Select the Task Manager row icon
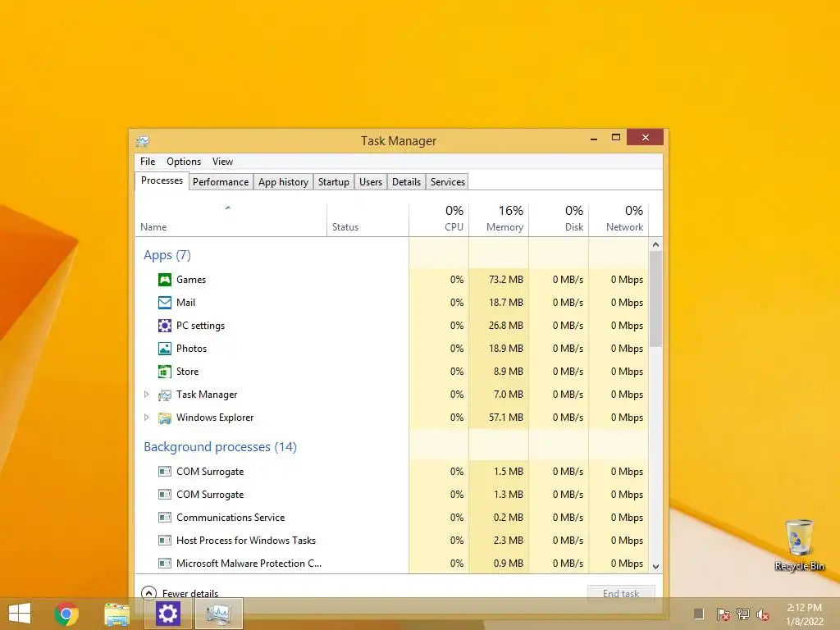The height and width of the screenshot is (630, 840). click(164, 395)
